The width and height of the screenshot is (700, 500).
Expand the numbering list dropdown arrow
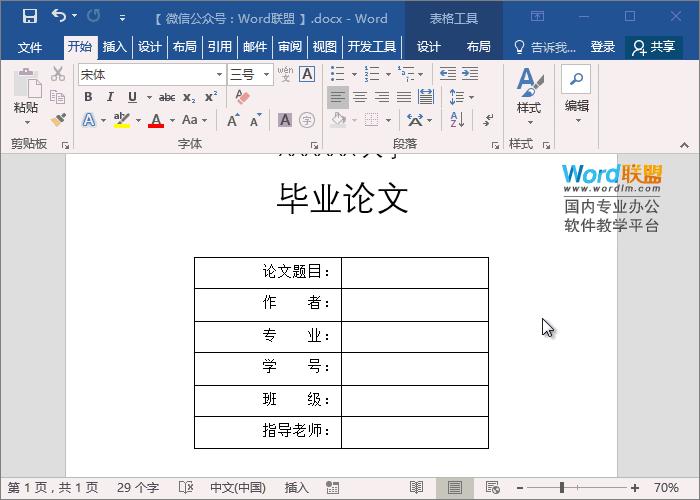pyautogui.click(x=388, y=74)
